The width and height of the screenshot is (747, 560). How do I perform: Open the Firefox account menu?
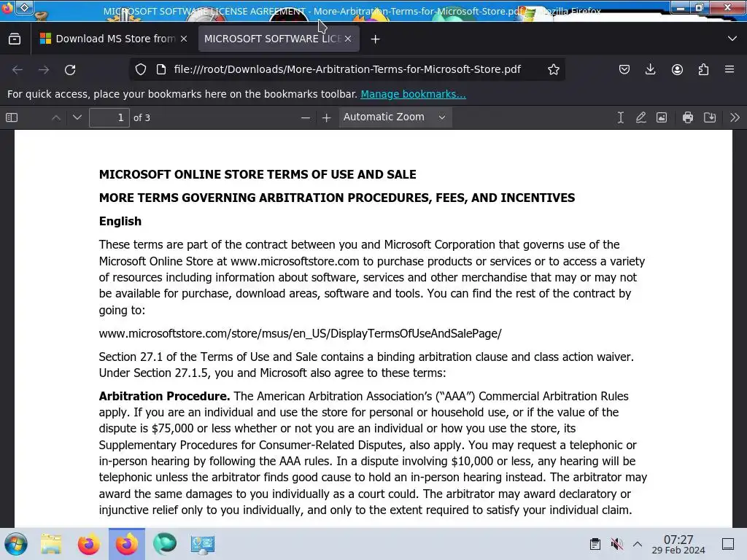[x=677, y=69]
